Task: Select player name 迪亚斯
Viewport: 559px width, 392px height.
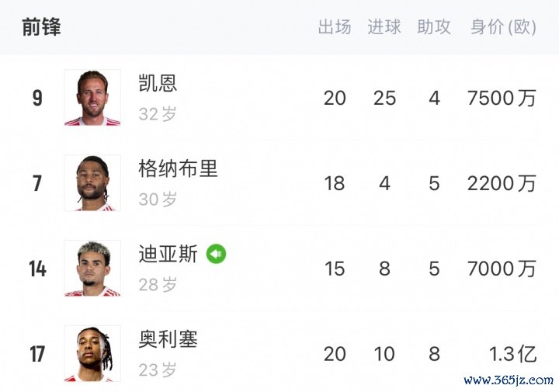Action: click(168, 255)
